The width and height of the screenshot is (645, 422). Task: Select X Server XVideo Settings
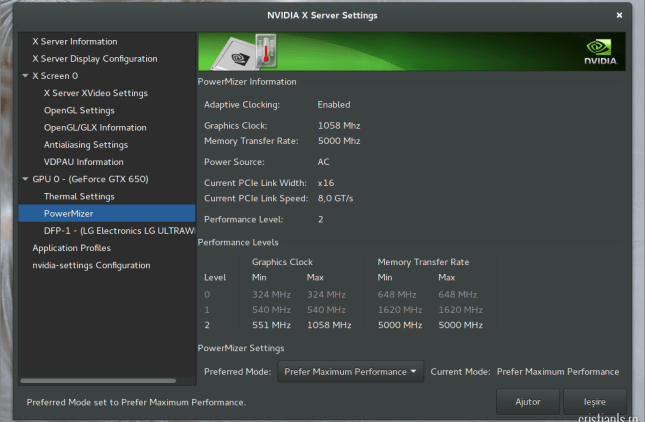click(x=95, y=93)
